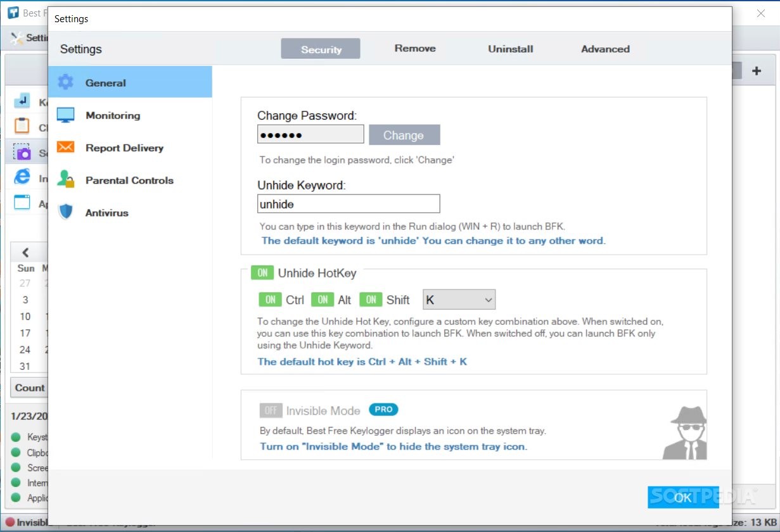This screenshot has width=780, height=532.
Task: Open the hotkey letter K dropdown
Action: [459, 300]
